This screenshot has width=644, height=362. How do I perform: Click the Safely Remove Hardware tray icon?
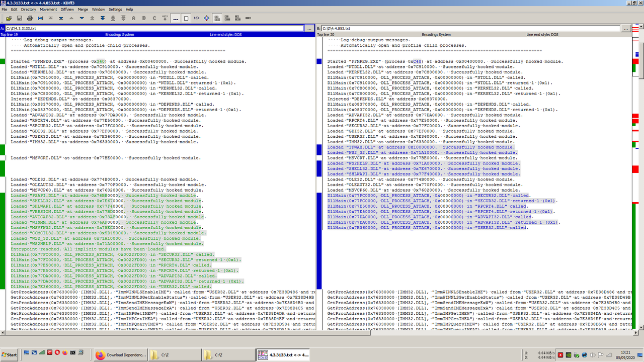[577, 355]
